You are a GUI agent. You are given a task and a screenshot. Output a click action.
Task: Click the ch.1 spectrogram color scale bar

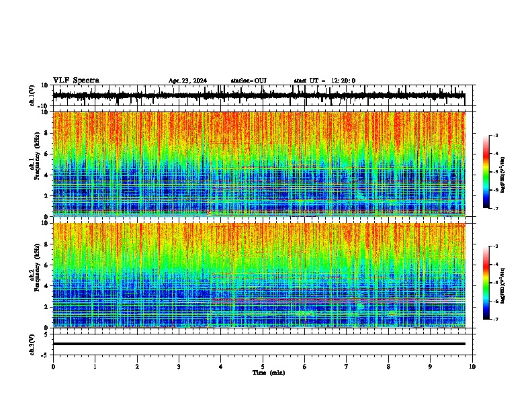click(x=486, y=172)
